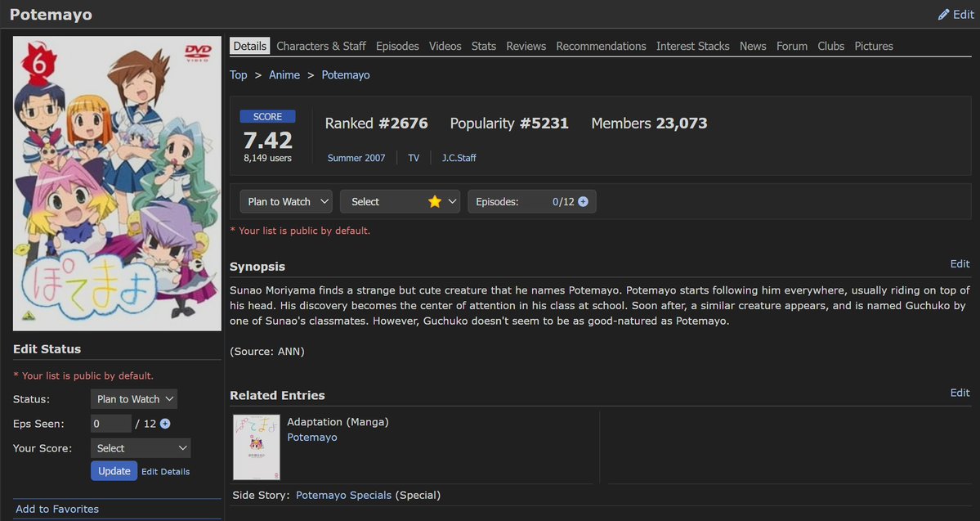980x521 pixels.
Task: Click the Synopsis heading
Action: tap(257, 267)
